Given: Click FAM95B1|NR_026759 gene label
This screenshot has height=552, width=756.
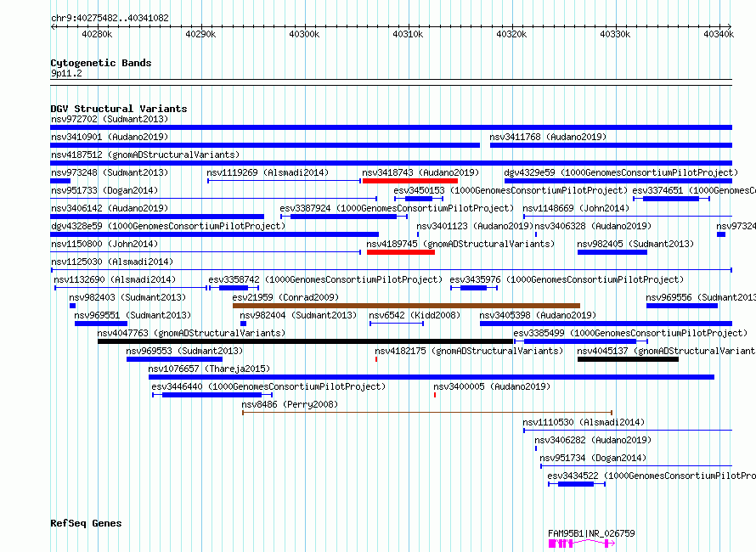Looking at the screenshot, I should click(x=591, y=533).
